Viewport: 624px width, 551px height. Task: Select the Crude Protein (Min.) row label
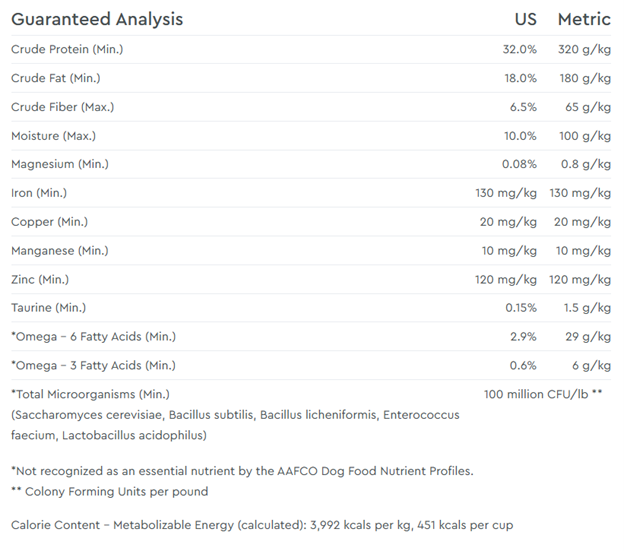67,49
